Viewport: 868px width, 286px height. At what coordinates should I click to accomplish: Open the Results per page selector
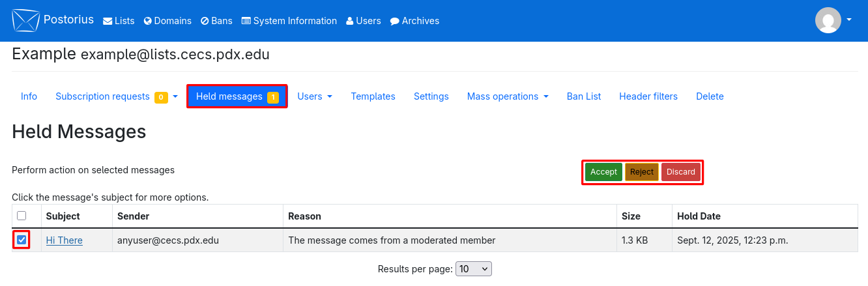[474, 269]
